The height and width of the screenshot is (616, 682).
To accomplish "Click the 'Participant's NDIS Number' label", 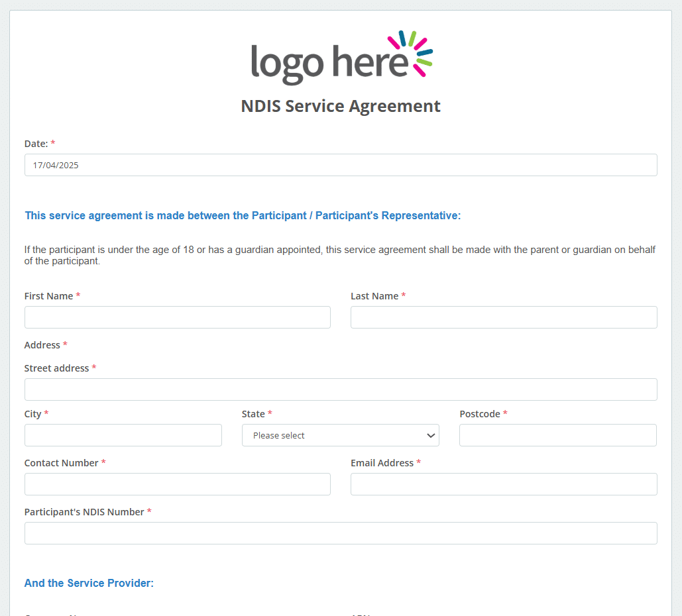I will [84, 512].
